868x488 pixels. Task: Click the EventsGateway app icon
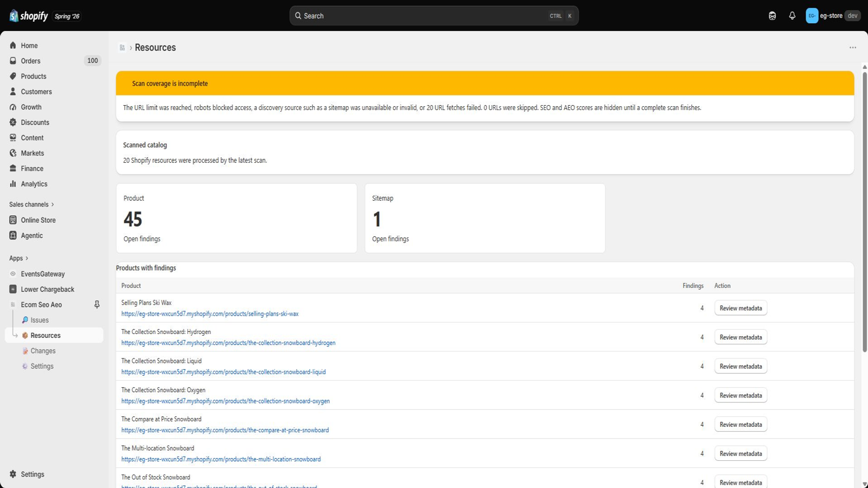13,274
